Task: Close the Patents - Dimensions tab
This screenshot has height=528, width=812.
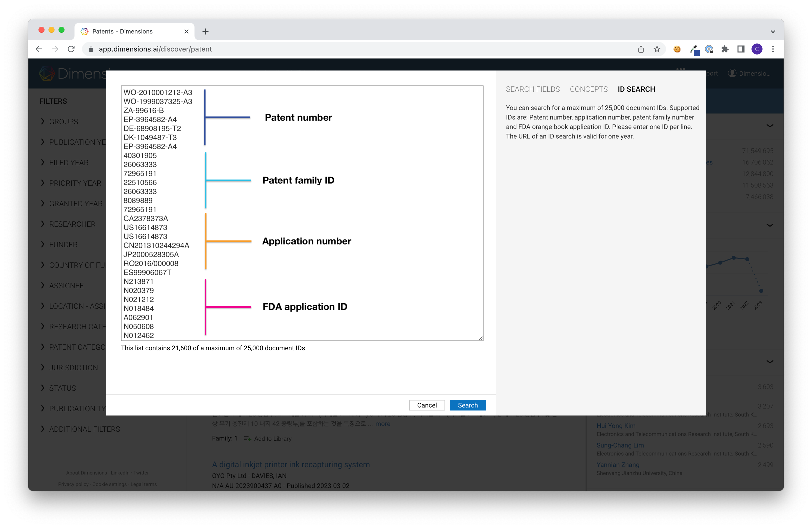Action: (186, 31)
